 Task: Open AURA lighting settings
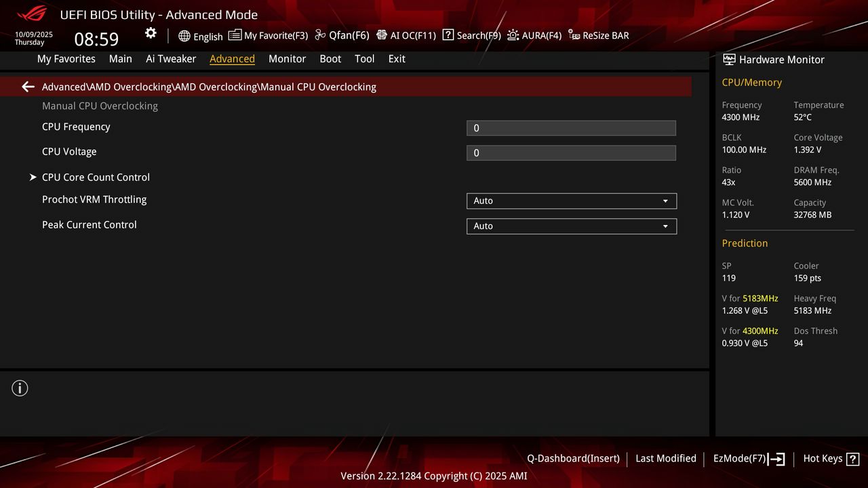(x=534, y=35)
